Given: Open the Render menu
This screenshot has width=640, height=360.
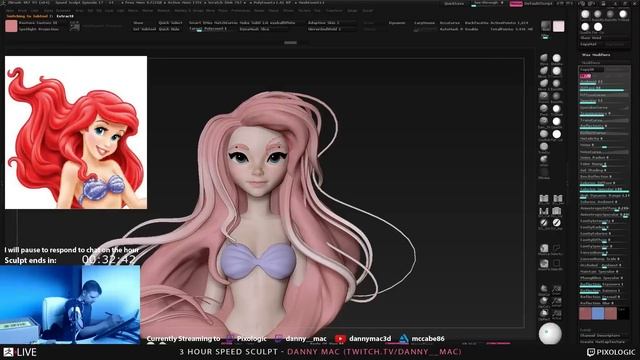Looking at the screenshot, I should (x=259, y=11).
